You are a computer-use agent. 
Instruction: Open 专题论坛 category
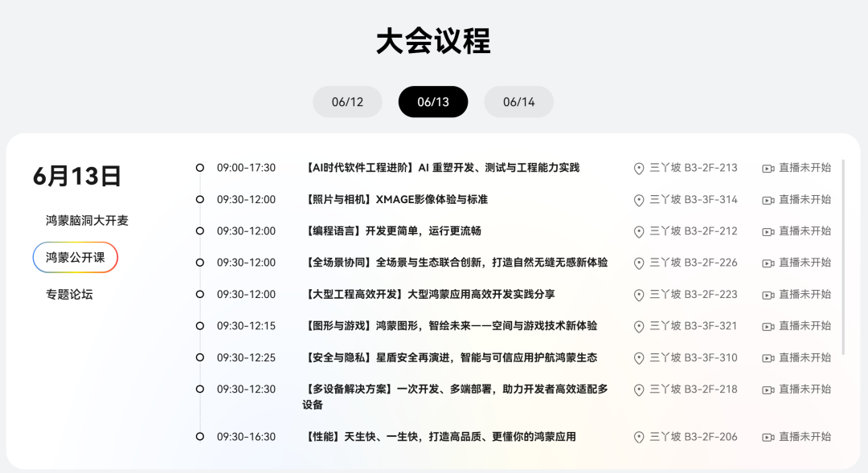click(x=69, y=294)
